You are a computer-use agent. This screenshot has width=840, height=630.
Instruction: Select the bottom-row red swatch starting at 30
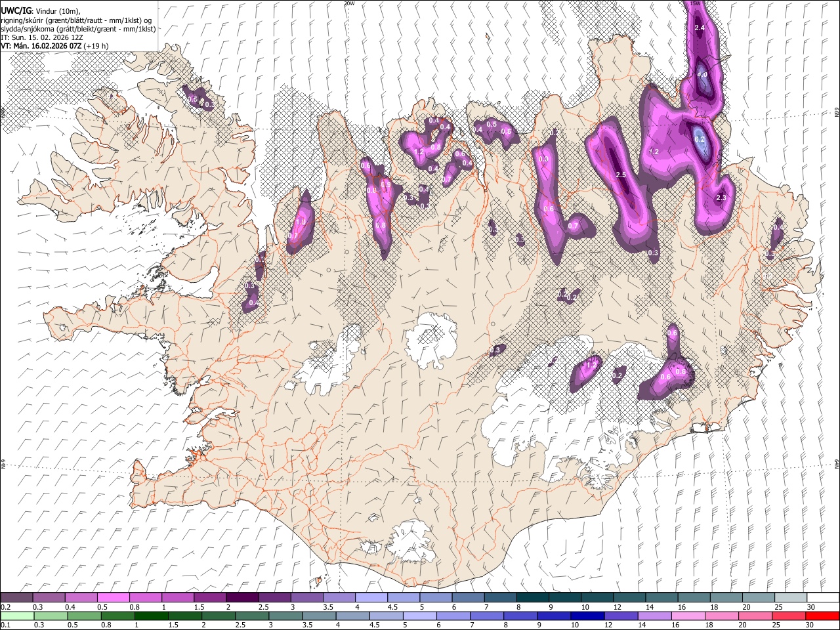824,616
